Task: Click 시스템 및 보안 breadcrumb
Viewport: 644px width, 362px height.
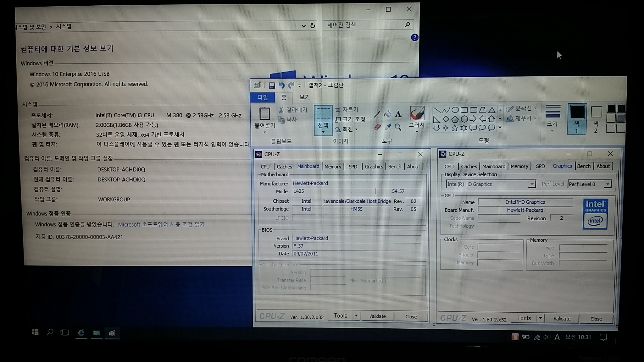Action: (31, 27)
